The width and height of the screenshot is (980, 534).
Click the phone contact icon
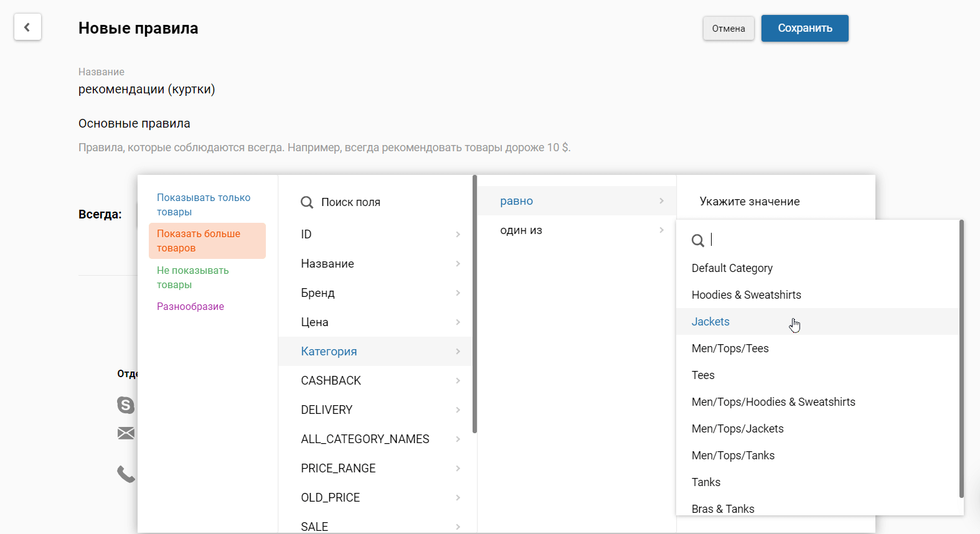pos(126,474)
